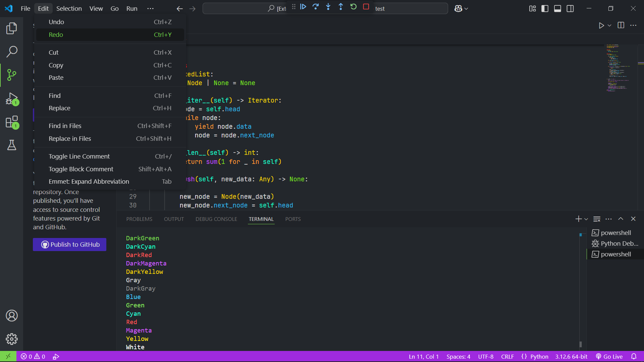Open the new terminal launch profile dropdown
644x362 pixels.
coord(586,219)
